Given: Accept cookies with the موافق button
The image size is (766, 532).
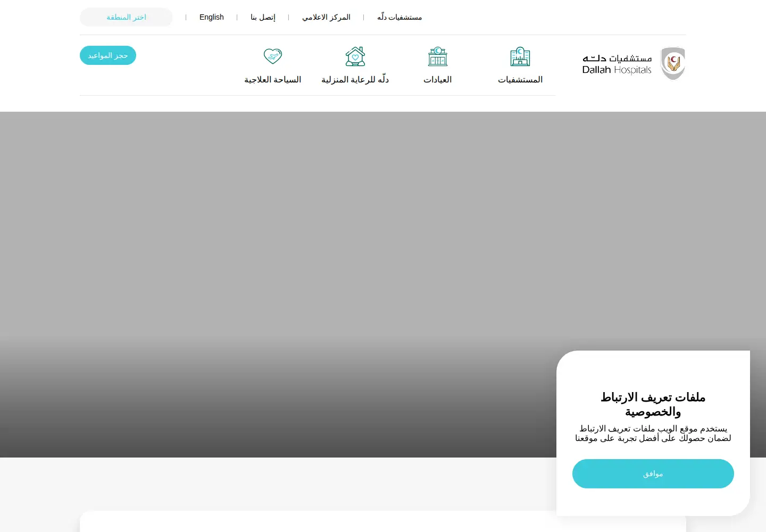Looking at the screenshot, I should (x=653, y=473).
